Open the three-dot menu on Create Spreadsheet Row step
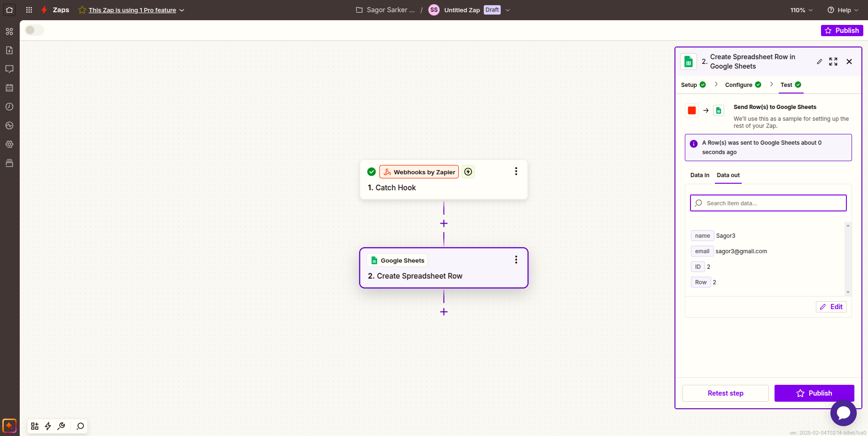The image size is (868, 436). 516,260
